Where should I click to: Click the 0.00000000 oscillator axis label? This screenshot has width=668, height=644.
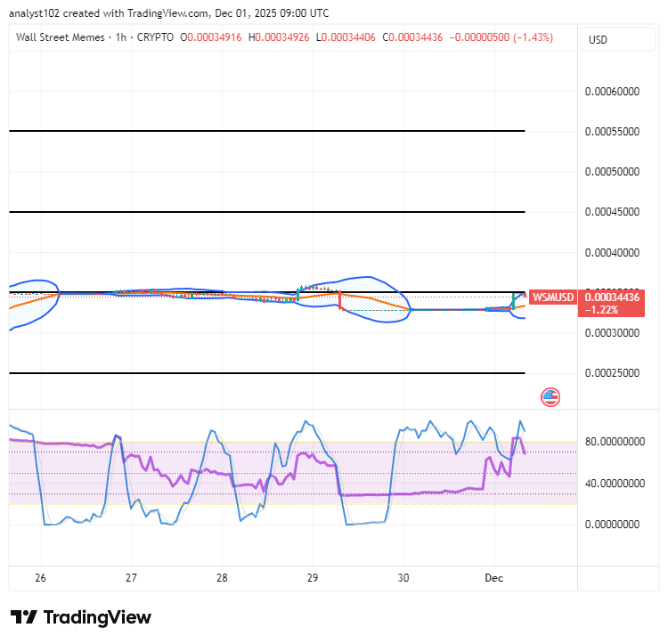point(612,524)
